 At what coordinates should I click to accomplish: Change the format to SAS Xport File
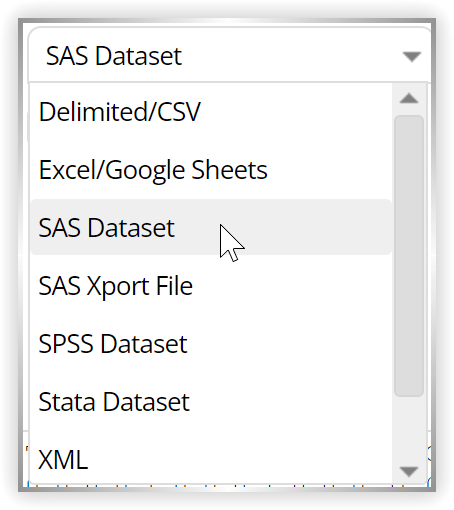(211, 286)
